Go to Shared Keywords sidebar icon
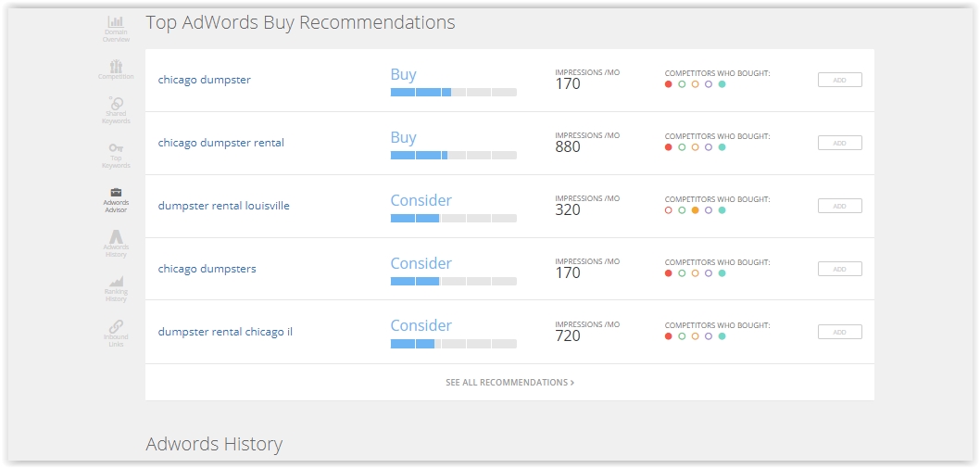Image resolution: width=980 pixels, height=468 pixels. pyautogui.click(x=116, y=110)
